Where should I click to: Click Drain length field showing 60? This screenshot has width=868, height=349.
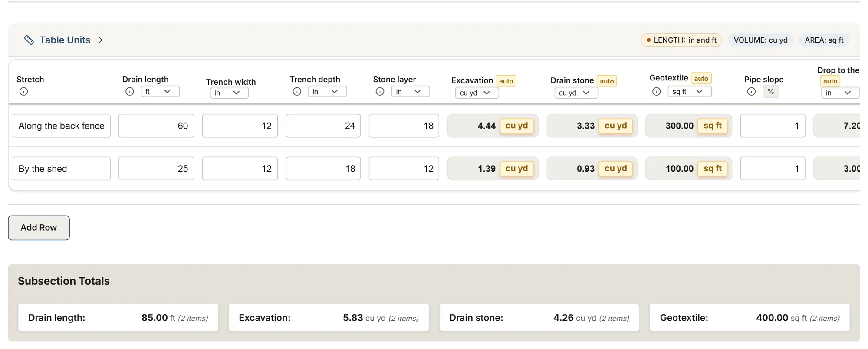[x=156, y=126]
